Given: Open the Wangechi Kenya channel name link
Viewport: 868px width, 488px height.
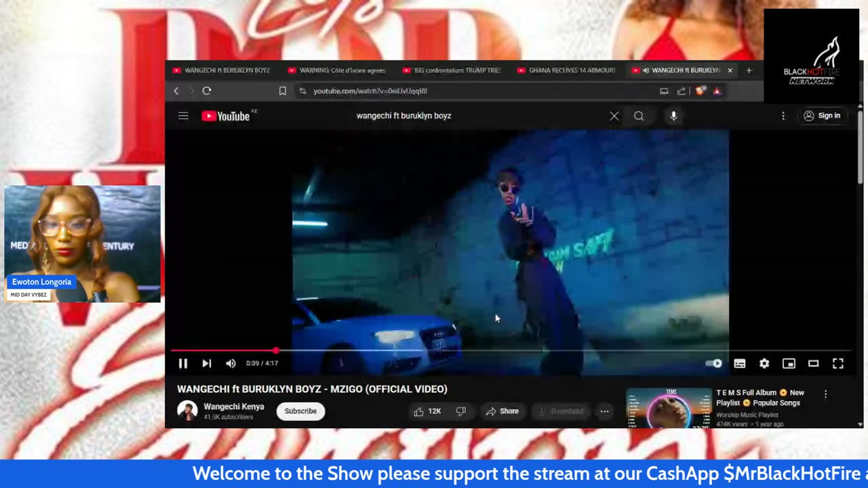Looking at the screenshot, I should pyautogui.click(x=234, y=407).
